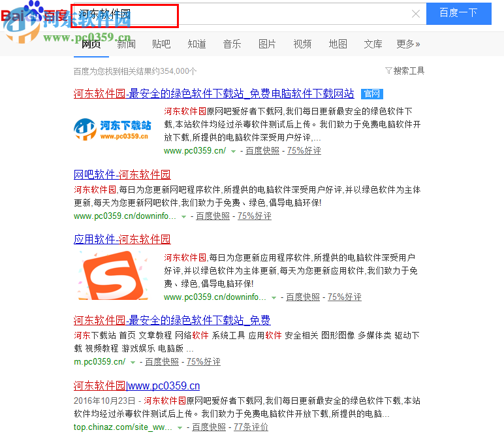Click the www.pc0359.cn/downinfo... URL of 网吧软件
This screenshot has height=443, width=504.
(x=125, y=216)
